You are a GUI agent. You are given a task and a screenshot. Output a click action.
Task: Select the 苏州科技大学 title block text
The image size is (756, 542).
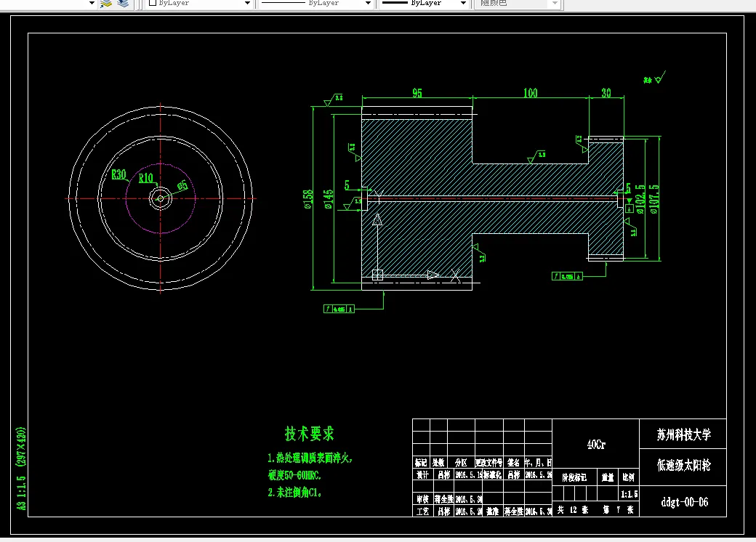pos(684,434)
